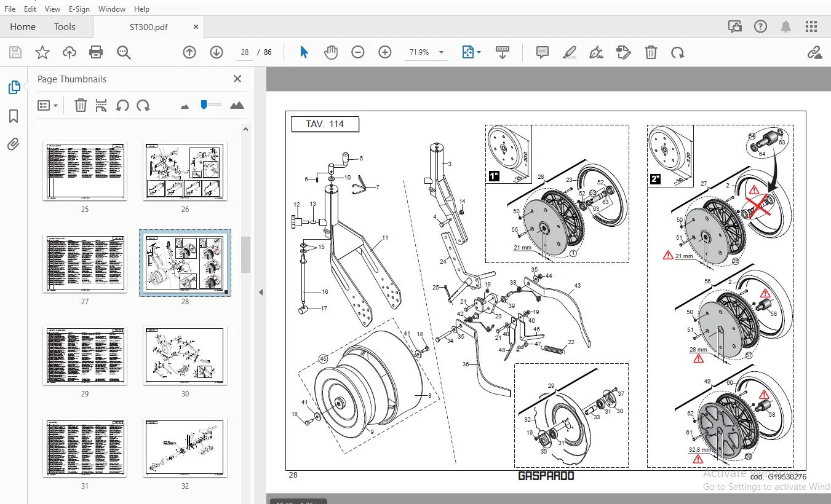Open the Page Thumbnails sidebar icon
Image resolution: width=831 pixels, height=504 pixels.
tap(14, 87)
